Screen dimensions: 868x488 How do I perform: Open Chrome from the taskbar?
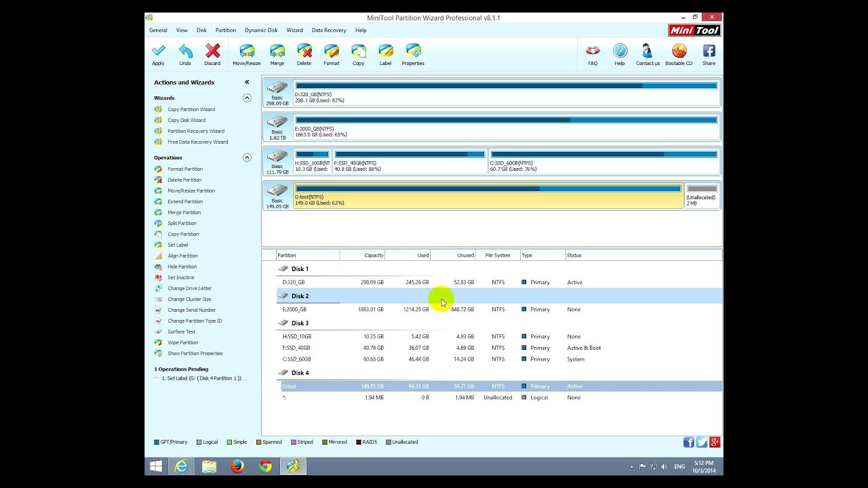pos(265,466)
